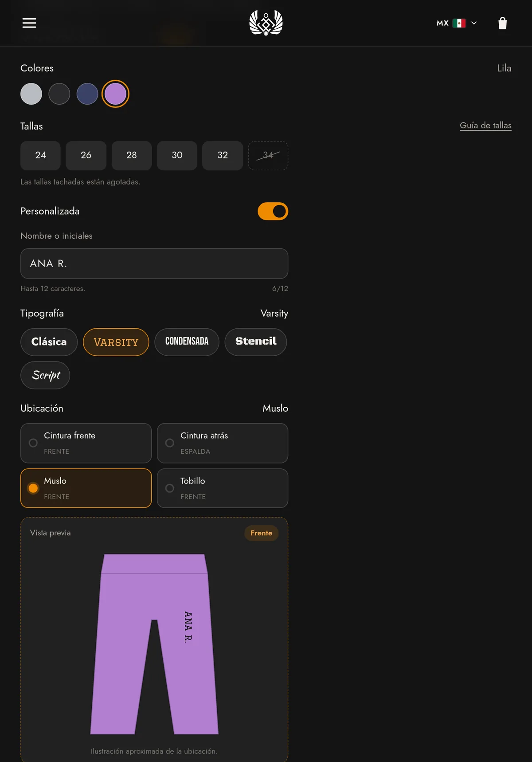Choose the Stencil typography option
Image resolution: width=532 pixels, height=762 pixels.
[x=256, y=342]
